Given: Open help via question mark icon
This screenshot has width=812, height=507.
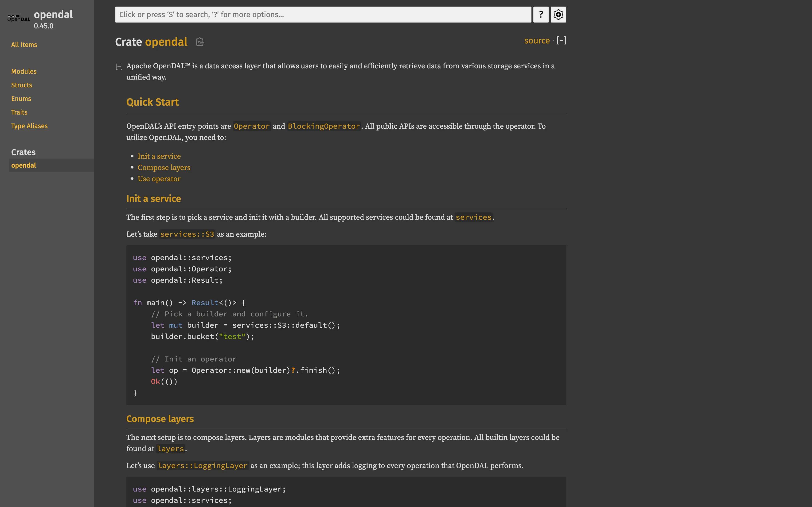Looking at the screenshot, I should (541, 14).
